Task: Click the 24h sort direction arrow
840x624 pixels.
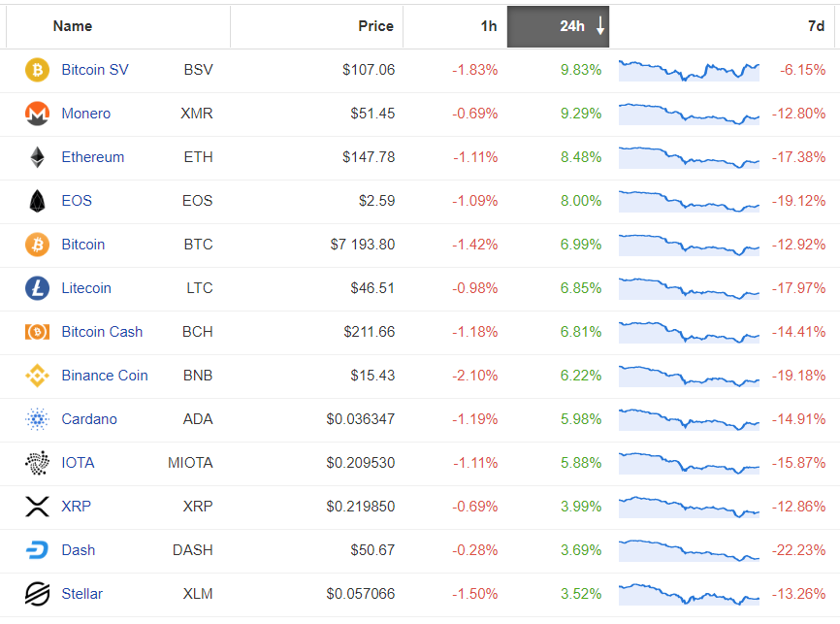Action: [600, 26]
